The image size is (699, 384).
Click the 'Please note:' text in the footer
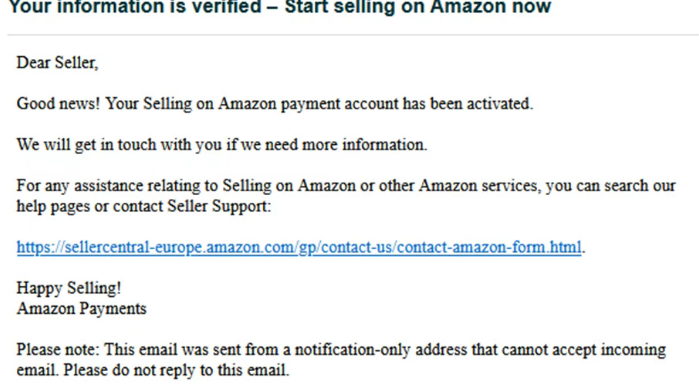click(58, 350)
